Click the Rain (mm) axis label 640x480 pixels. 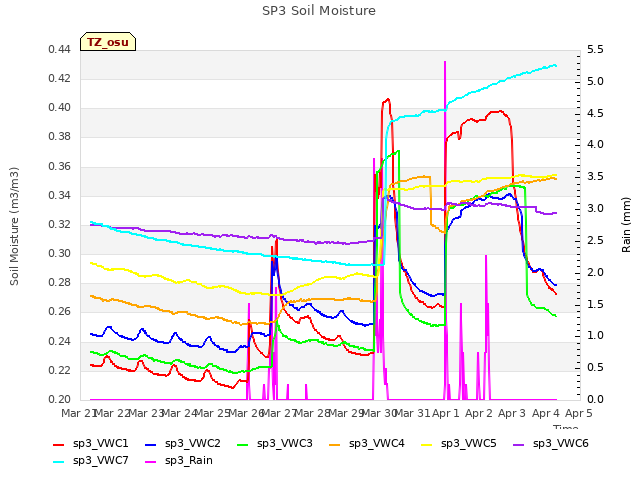coord(626,225)
